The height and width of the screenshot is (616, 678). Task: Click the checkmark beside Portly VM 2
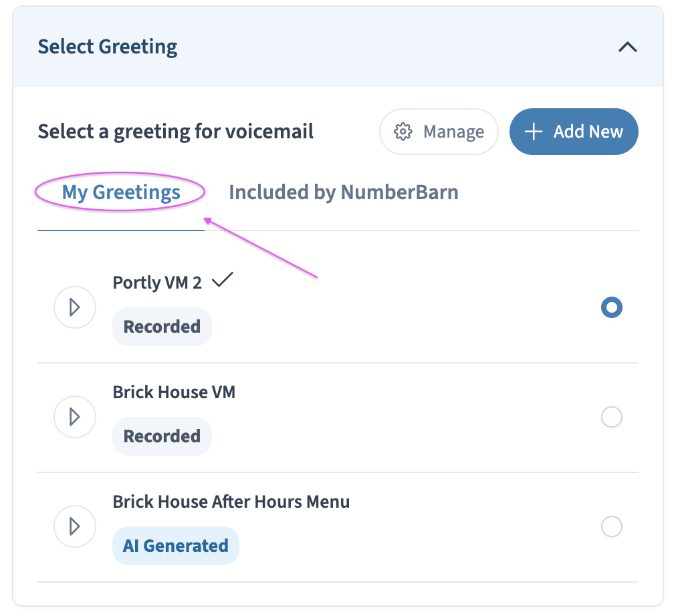point(222,280)
